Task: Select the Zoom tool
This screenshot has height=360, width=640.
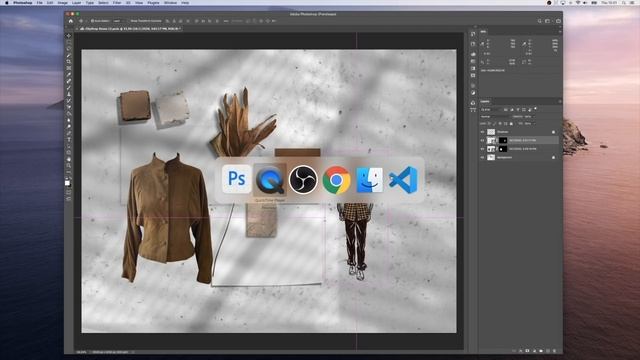Action: tap(69, 165)
